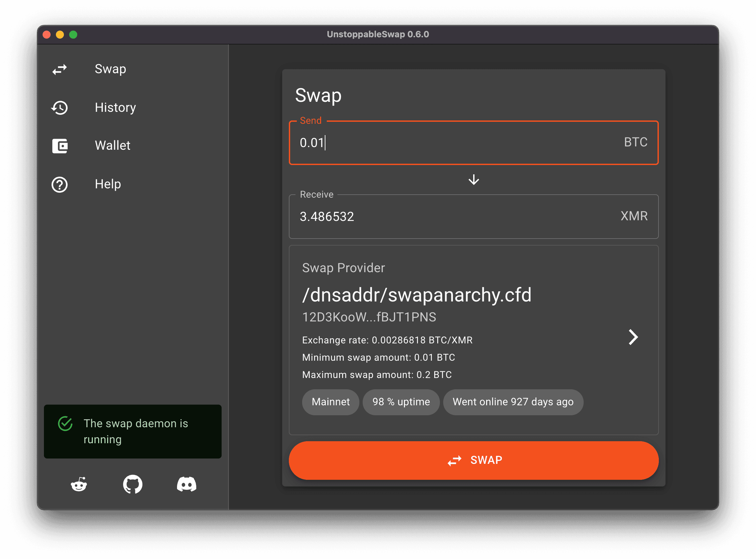Click the Help question mark icon
This screenshot has height=559, width=756.
[60, 184]
